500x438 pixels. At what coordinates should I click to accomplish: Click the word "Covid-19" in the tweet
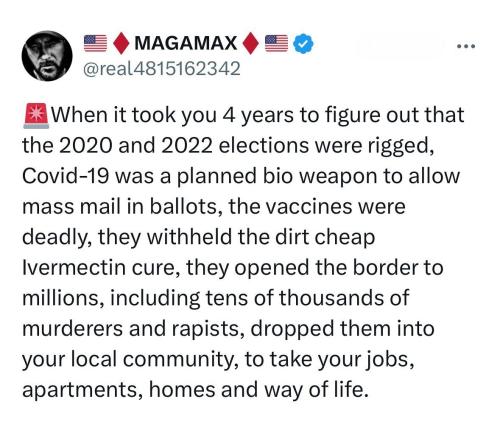tap(66, 176)
